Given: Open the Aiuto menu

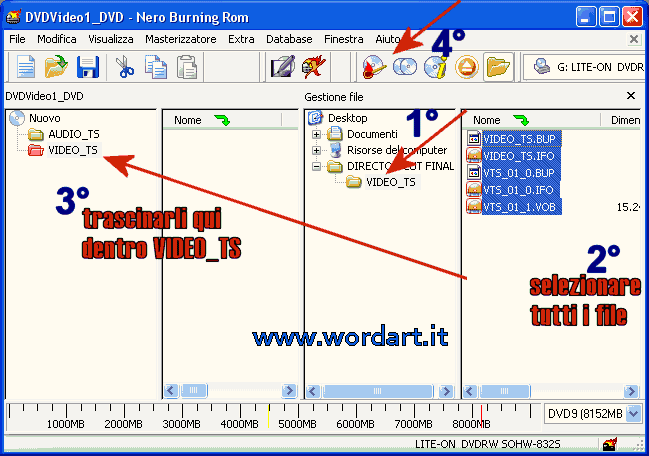Looking at the screenshot, I should click(387, 39).
